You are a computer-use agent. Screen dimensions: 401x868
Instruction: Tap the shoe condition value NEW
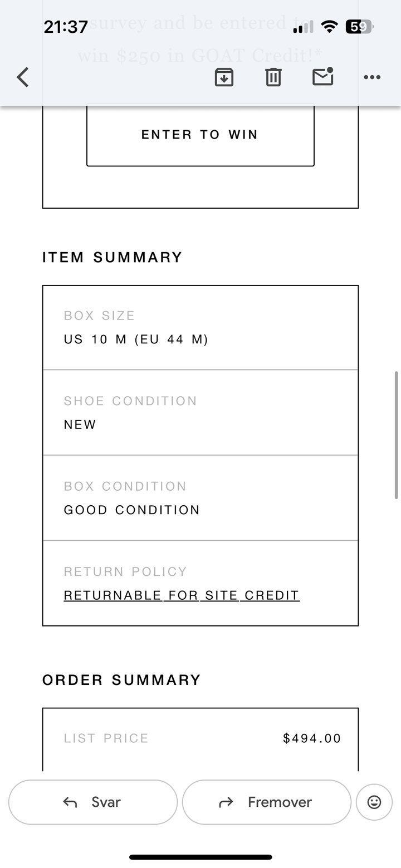[80, 425]
